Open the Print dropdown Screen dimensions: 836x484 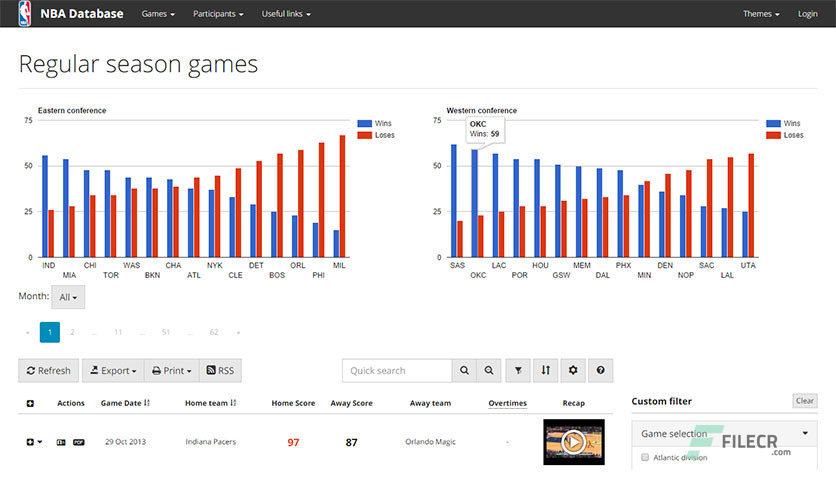pos(172,370)
